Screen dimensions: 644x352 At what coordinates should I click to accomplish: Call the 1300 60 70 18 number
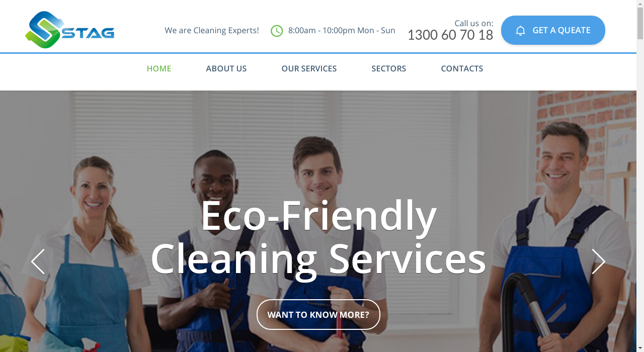coord(450,35)
